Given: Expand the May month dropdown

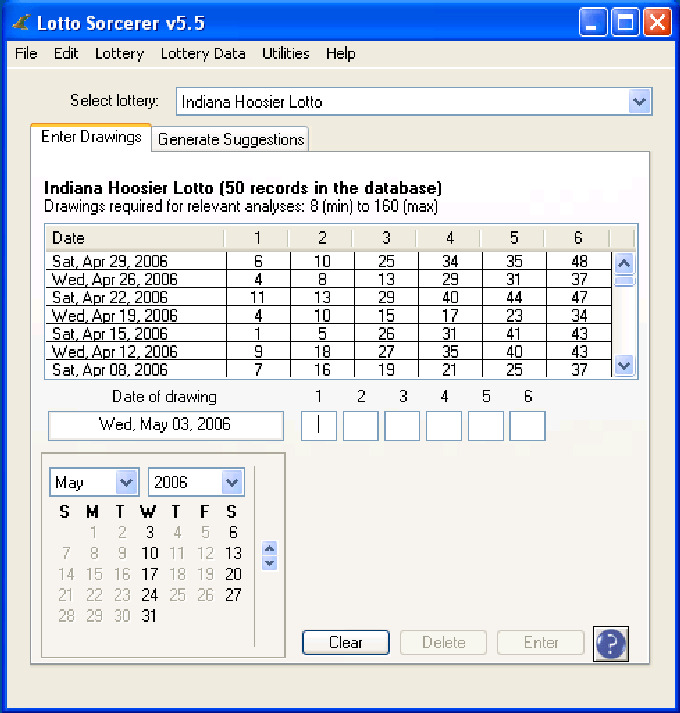Looking at the screenshot, I should point(126,482).
